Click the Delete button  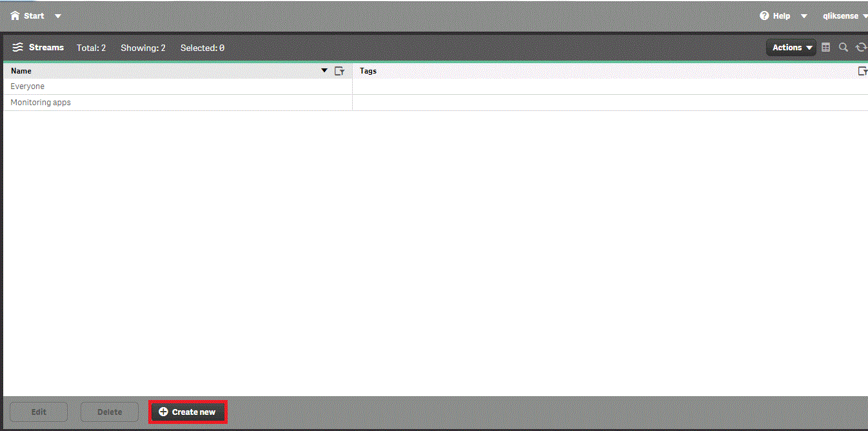(x=110, y=412)
